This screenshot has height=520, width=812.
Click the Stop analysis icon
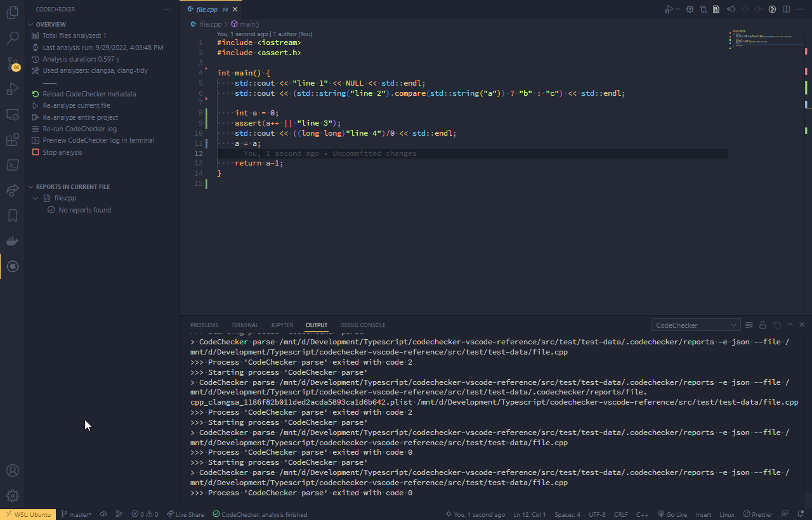pyautogui.click(x=36, y=152)
